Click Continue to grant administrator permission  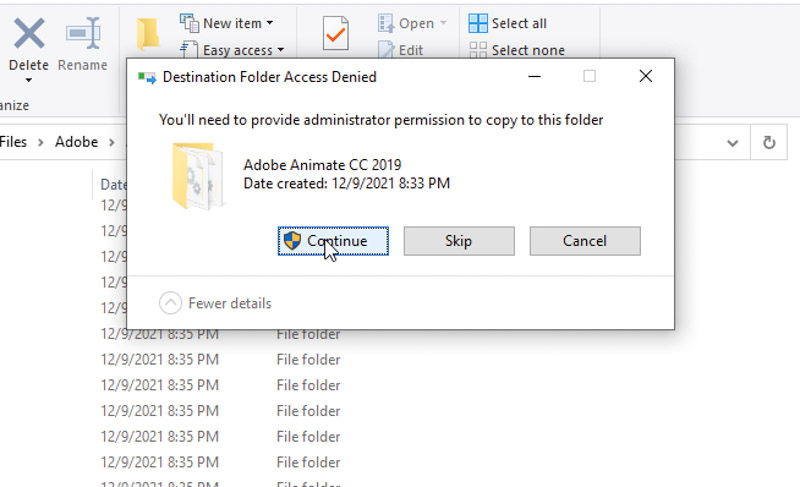tap(333, 241)
